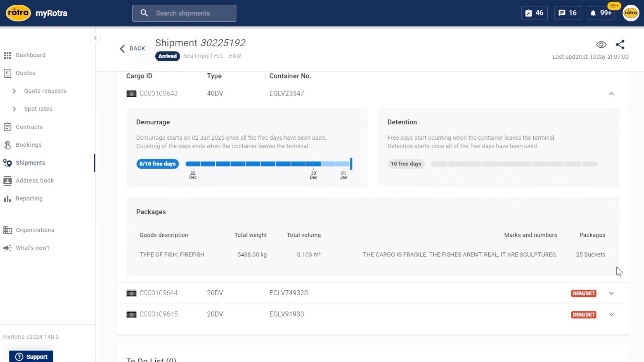Click the Support button

(31, 357)
